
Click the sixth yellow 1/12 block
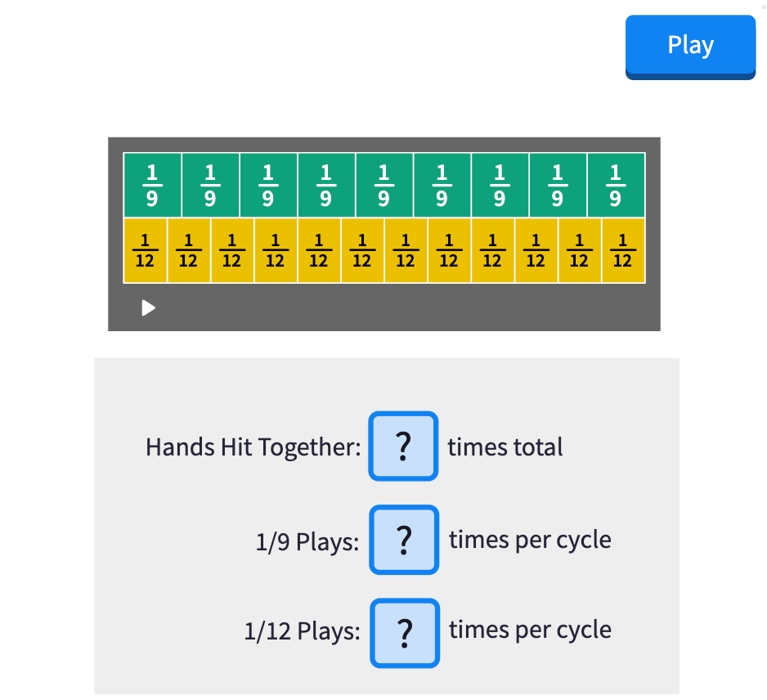(362, 250)
